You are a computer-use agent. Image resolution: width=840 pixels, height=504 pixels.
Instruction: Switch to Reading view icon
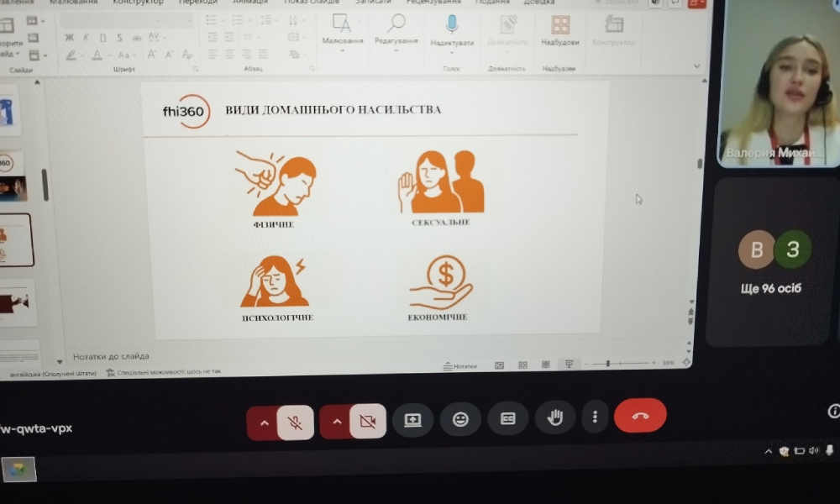coord(546,365)
